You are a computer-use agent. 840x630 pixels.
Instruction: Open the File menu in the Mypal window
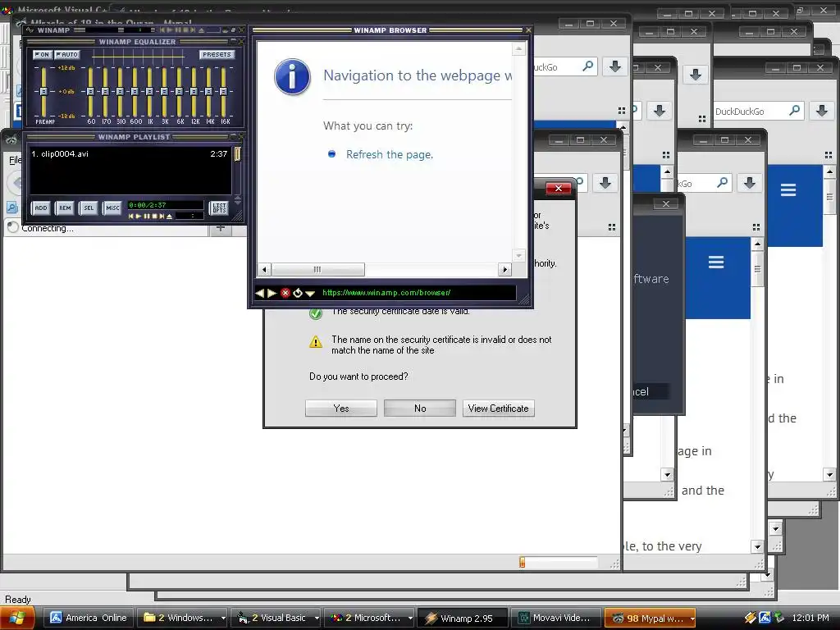click(15, 160)
